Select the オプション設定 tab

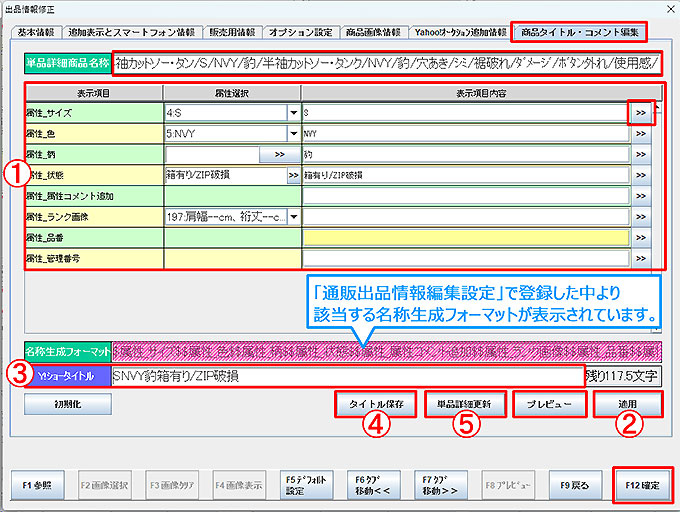300,32
